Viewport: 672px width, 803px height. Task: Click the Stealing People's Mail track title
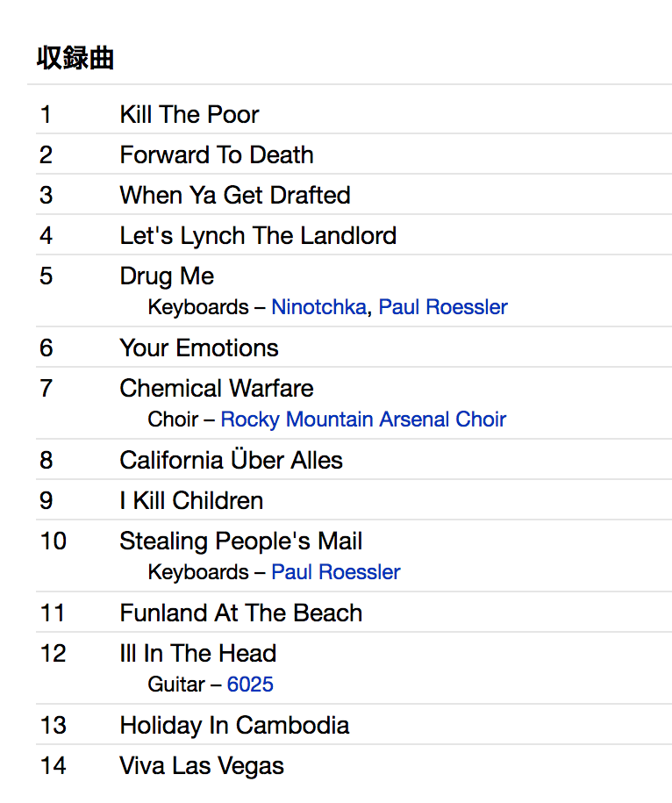(241, 541)
